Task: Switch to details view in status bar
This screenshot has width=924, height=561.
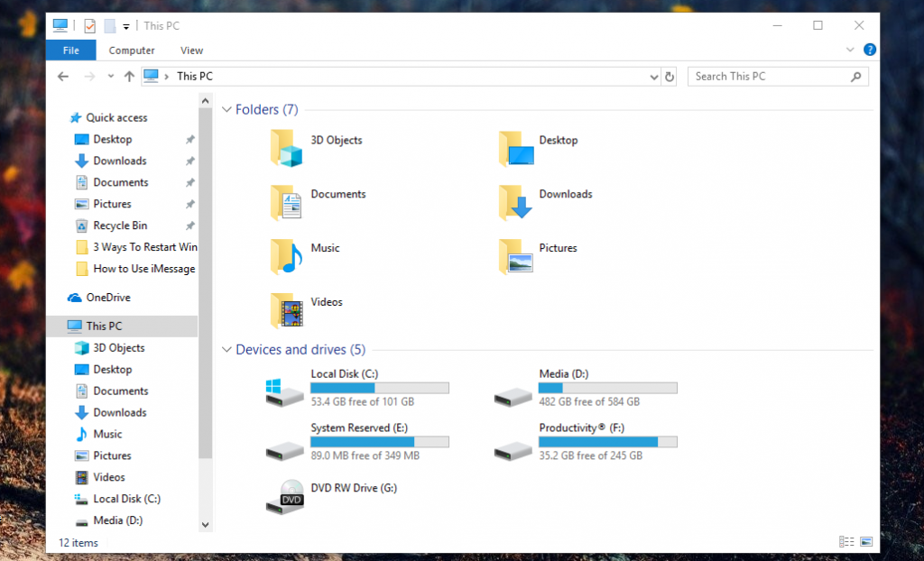Action: tap(846, 541)
